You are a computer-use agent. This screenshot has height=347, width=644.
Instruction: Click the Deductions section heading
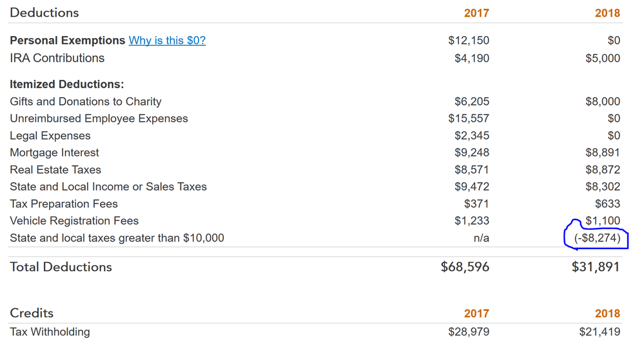[x=44, y=13]
